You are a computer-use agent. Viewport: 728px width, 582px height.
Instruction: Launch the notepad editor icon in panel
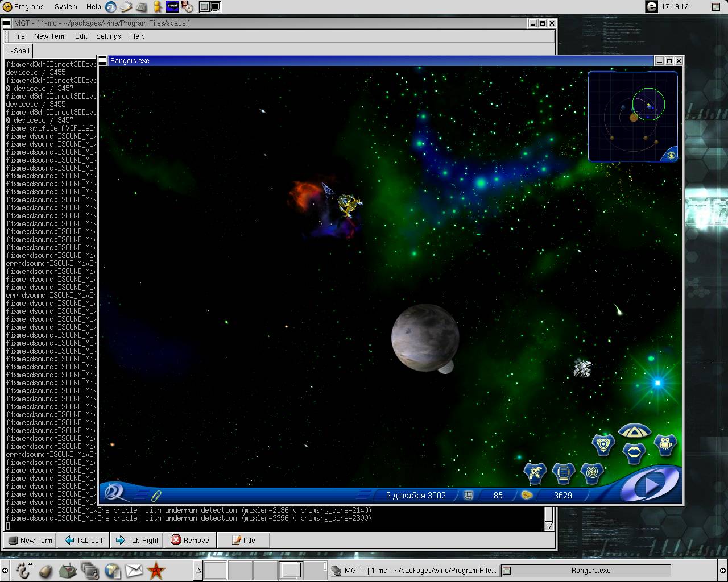[x=126, y=7]
